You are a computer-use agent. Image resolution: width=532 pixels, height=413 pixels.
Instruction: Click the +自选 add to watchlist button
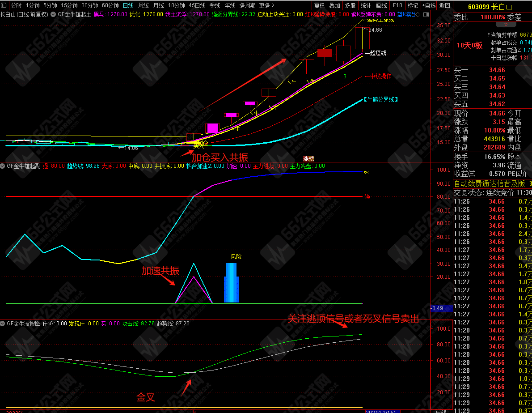428,5
